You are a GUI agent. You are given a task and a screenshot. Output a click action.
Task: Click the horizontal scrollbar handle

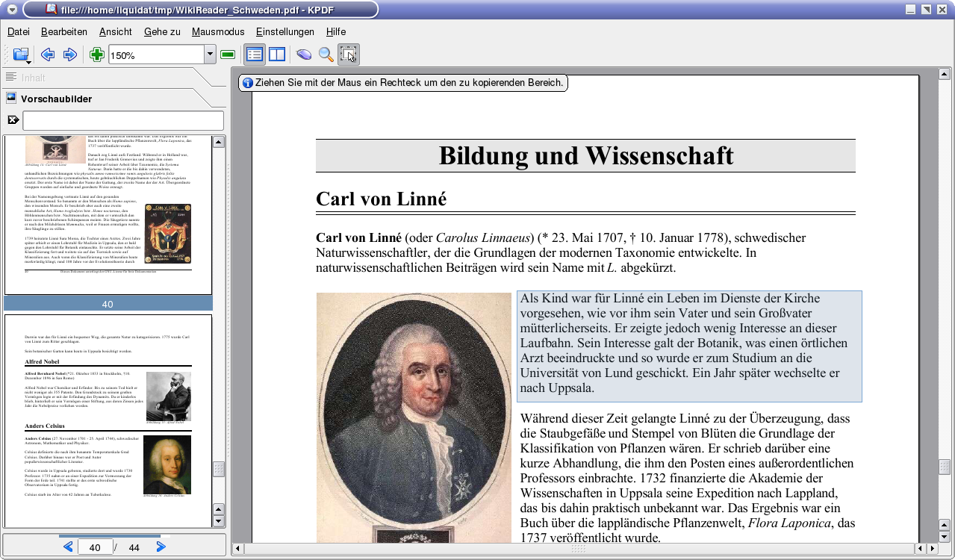coord(579,549)
